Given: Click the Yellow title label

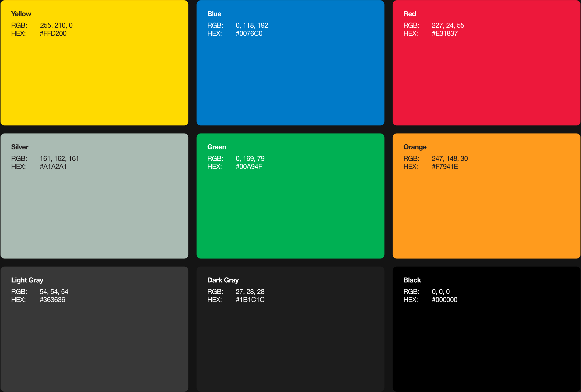Looking at the screenshot, I should point(21,14).
